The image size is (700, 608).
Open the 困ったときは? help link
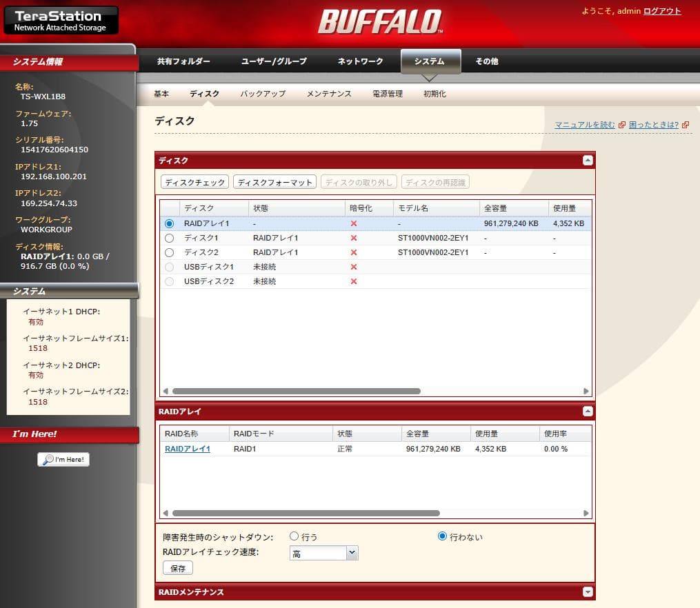[x=654, y=125]
